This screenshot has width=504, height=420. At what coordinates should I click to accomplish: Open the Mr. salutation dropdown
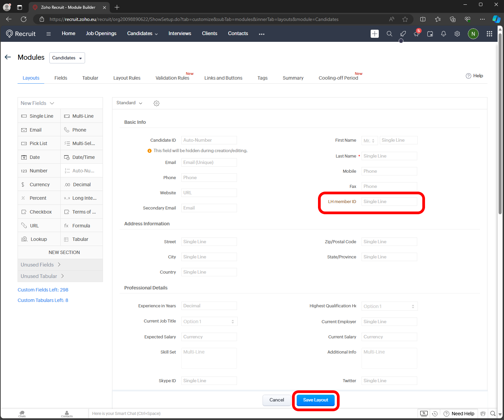(370, 141)
